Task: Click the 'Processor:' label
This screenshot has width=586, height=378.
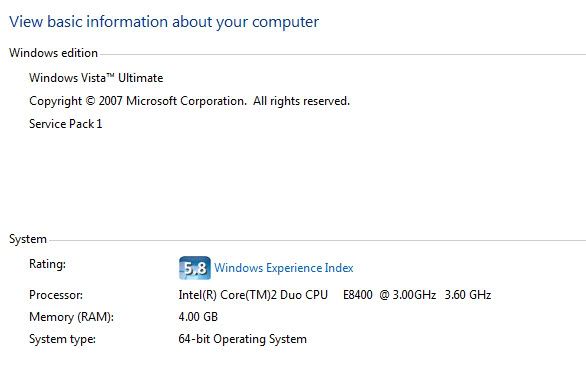Action: pyautogui.click(x=56, y=295)
